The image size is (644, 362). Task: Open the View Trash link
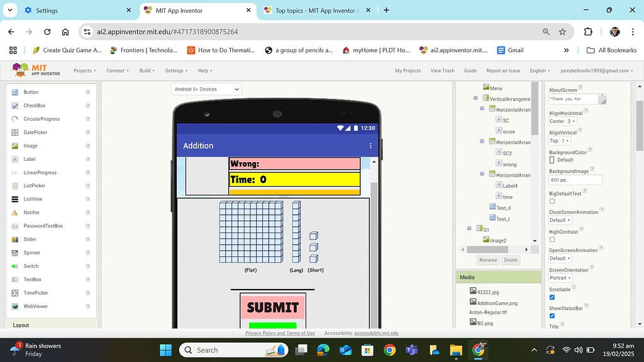click(442, 70)
